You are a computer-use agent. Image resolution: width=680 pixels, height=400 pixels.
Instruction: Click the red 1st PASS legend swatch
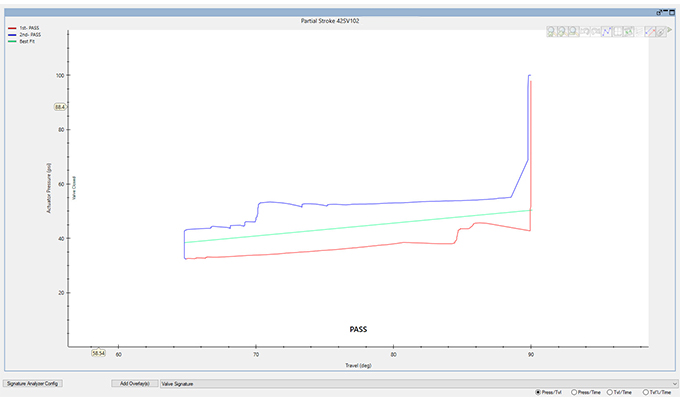pos(10,28)
